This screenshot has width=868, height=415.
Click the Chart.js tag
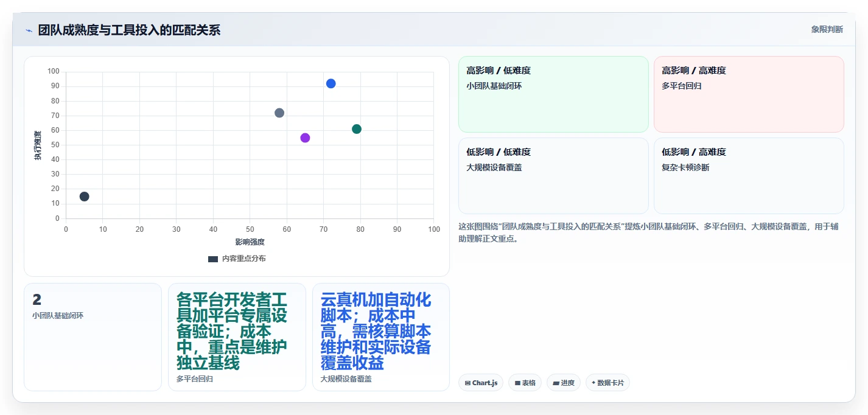coord(481,383)
